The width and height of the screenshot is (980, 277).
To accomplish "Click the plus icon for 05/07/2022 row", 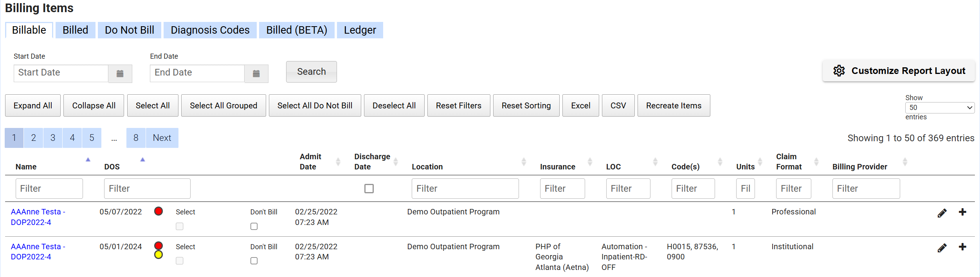I will [x=962, y=212].
